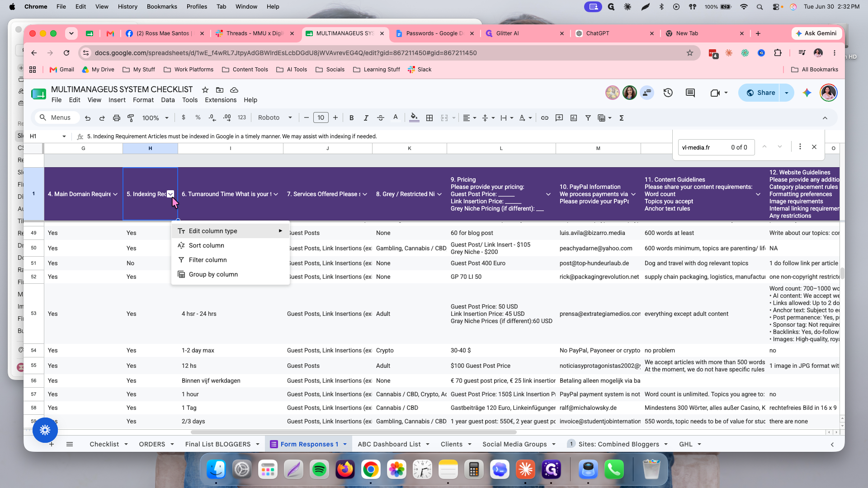Image resolution: width=868 pixels, height=488 pixels.
Task: Click the Functions sigma icon
Action: (x=622, y=118)
